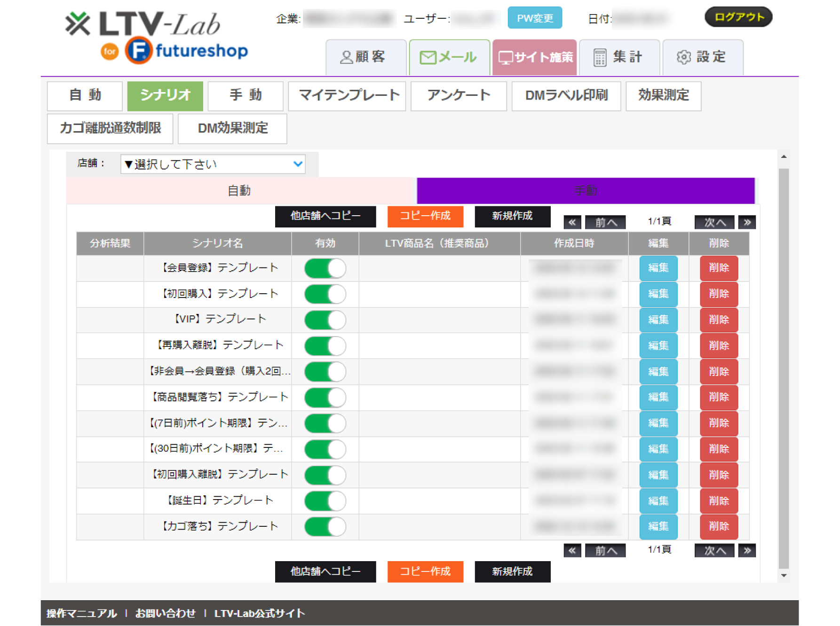840x626 pixels.
Task: Open the 店舗 selection dropdown
Action: coord(213,164)
